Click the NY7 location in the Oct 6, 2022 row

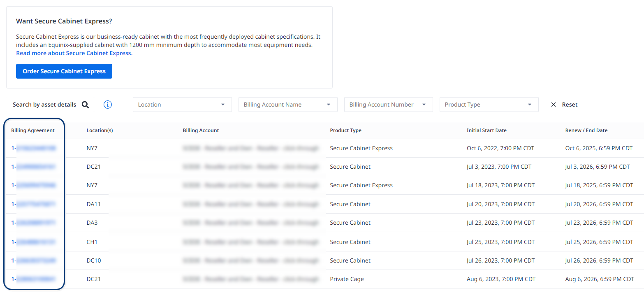coord(92,148)
